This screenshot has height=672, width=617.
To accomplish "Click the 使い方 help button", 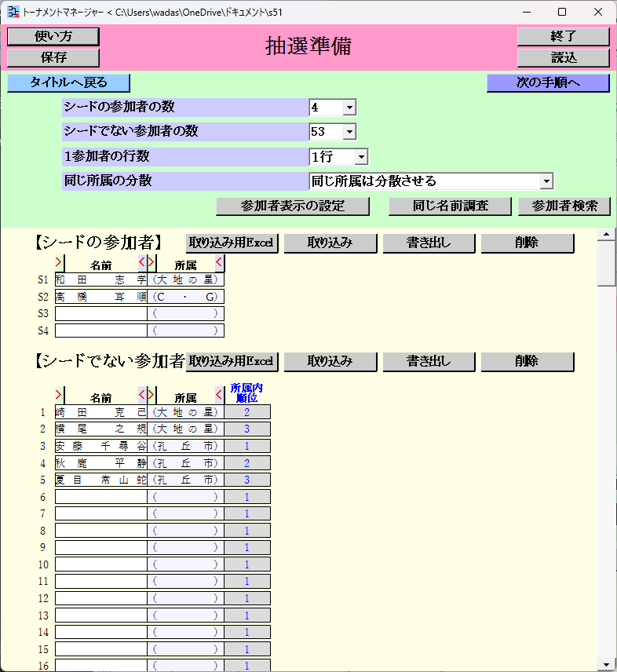I will pyautogui.click(x=53, y=37).
